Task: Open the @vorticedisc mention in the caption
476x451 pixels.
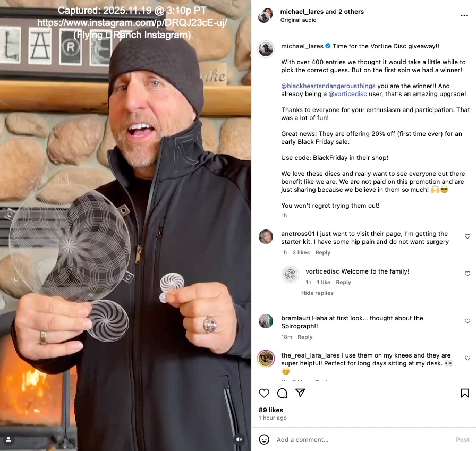Action: click(x=347, y=94)
